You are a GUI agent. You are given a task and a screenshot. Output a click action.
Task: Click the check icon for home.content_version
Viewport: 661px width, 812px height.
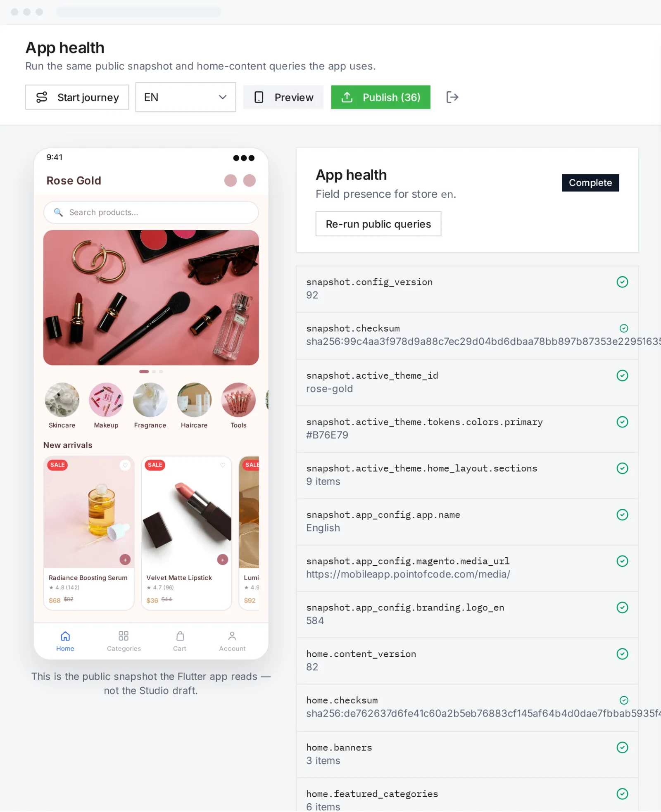(x=622, y=654)
